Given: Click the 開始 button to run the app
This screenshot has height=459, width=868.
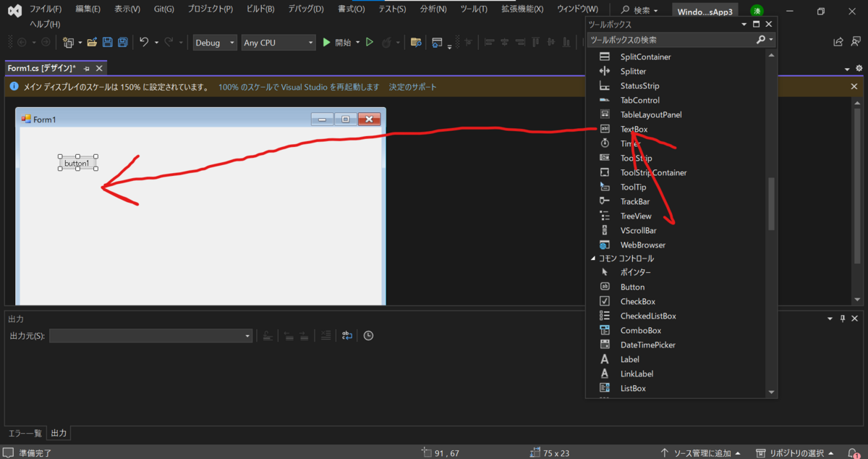Looking at the screenshot, I should [x=341, y=42].
